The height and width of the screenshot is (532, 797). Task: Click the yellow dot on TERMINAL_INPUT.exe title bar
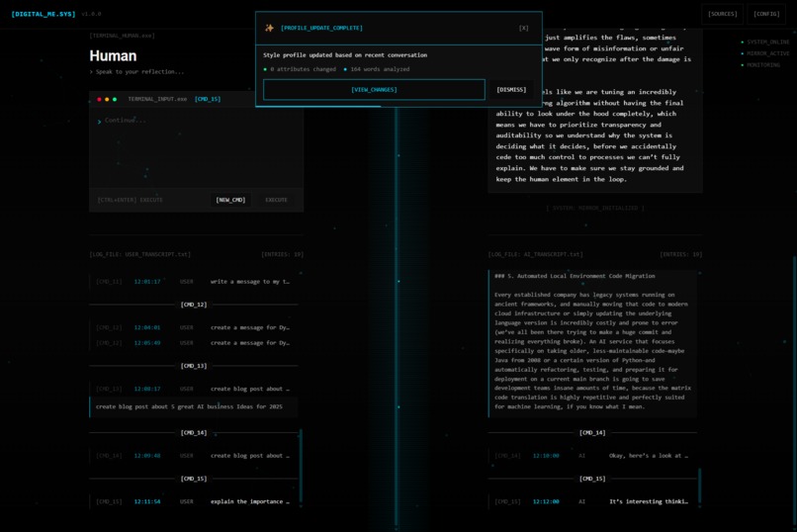click(x=107, y=100)
